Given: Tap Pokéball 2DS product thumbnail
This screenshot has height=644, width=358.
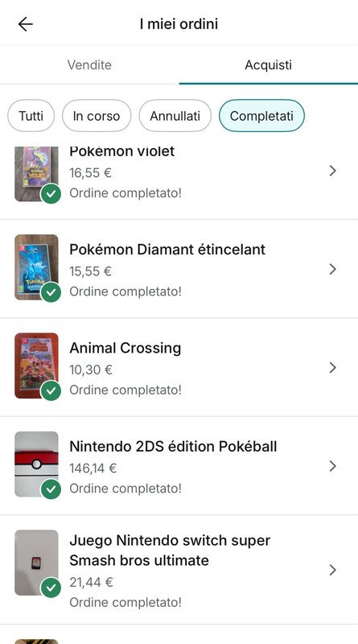Looking at the screenshot, I should (36, 464).
